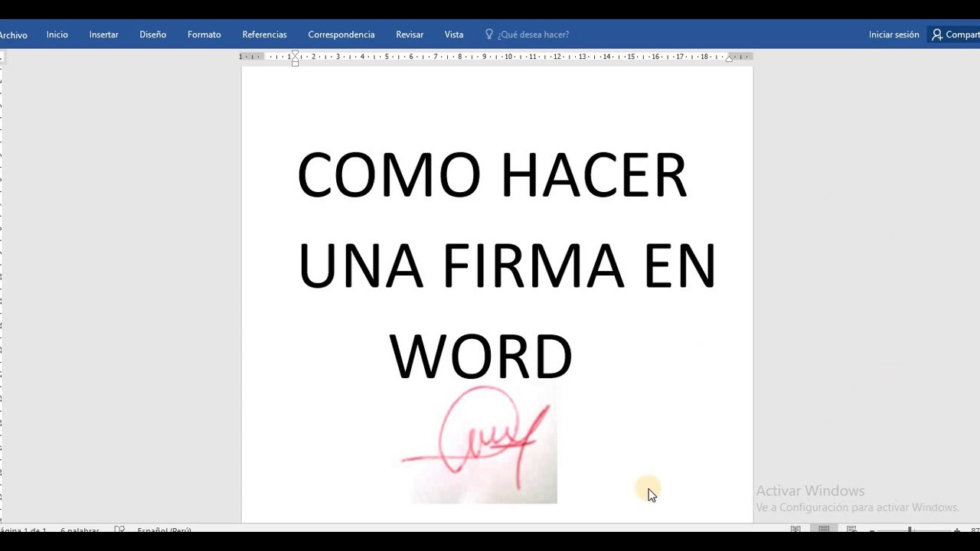Select the Diseño ribbon tab
The height and width of the screenshot is (551, 980).
(x=152, y=34)
